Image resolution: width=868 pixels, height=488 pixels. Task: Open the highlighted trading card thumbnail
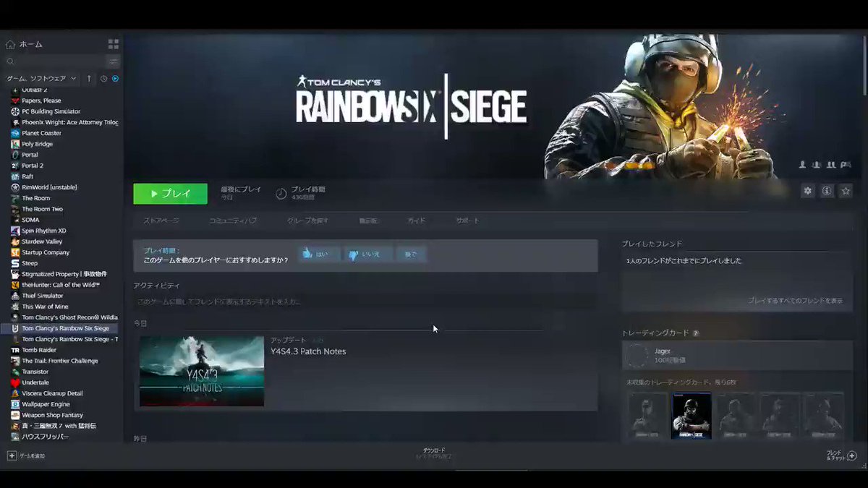(x=692, y=416)
